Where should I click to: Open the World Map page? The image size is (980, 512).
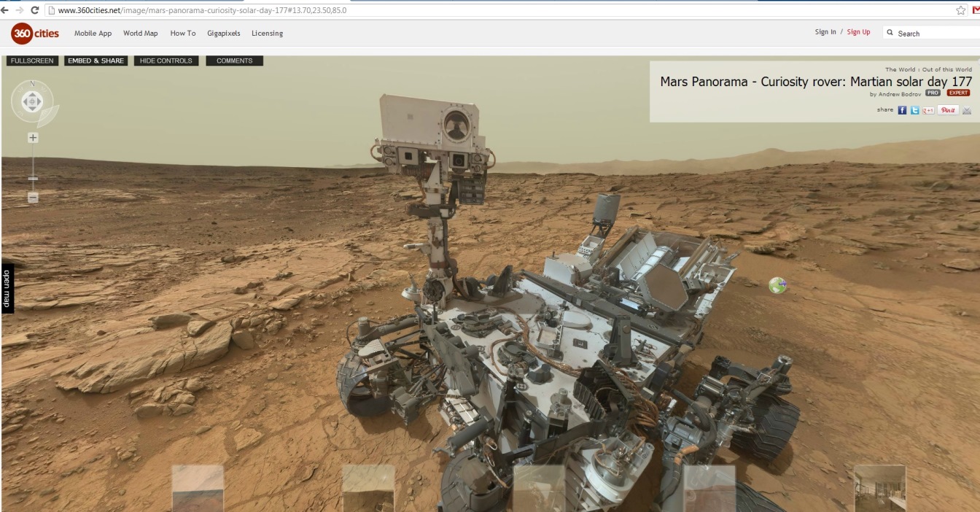click(x=141, y=34)
